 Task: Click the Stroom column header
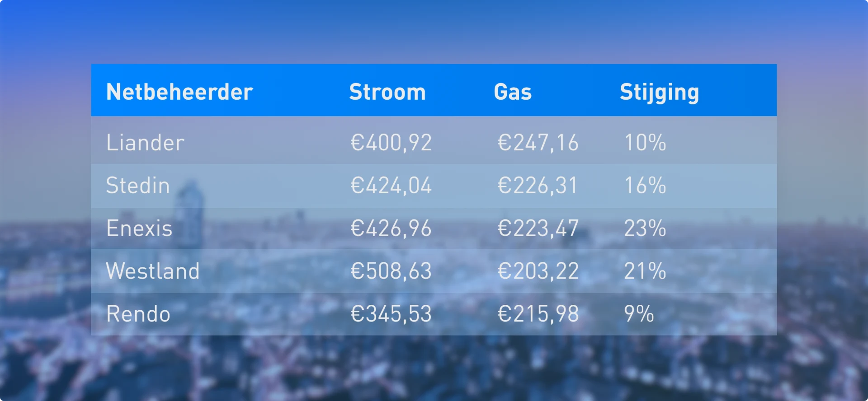pos(387,92)
